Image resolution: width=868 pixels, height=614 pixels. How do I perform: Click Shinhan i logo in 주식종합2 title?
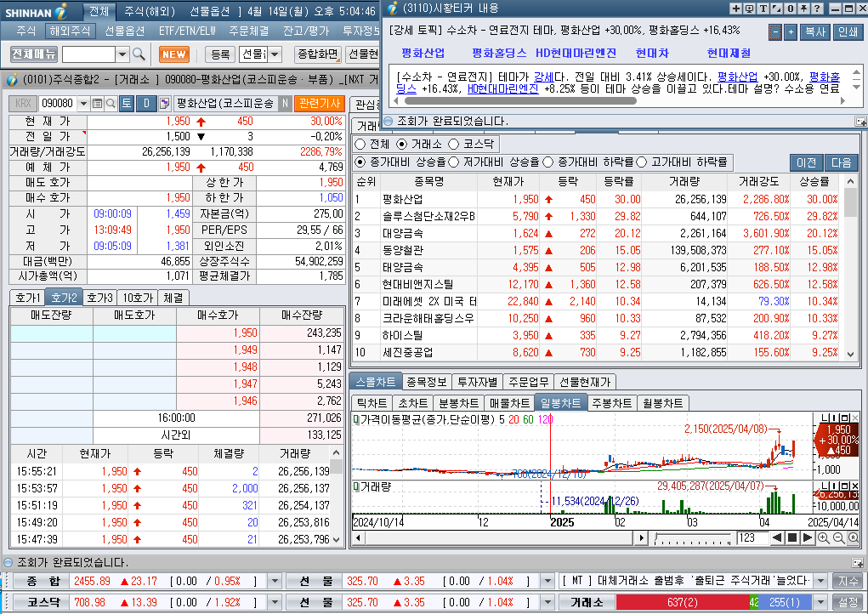point(12,80)
